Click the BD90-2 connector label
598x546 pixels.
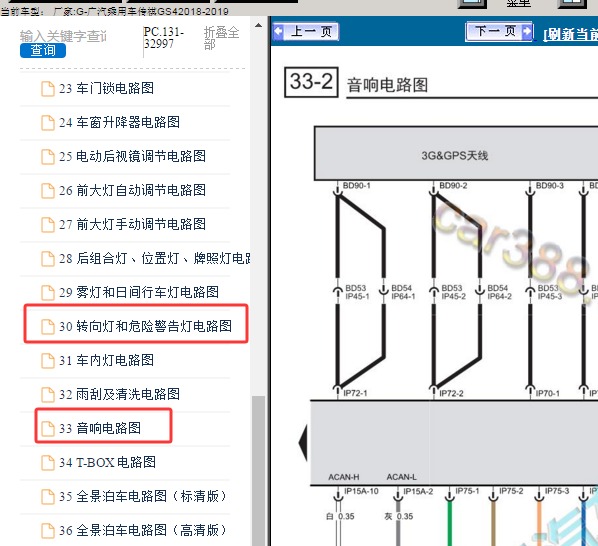click(453, 186)
